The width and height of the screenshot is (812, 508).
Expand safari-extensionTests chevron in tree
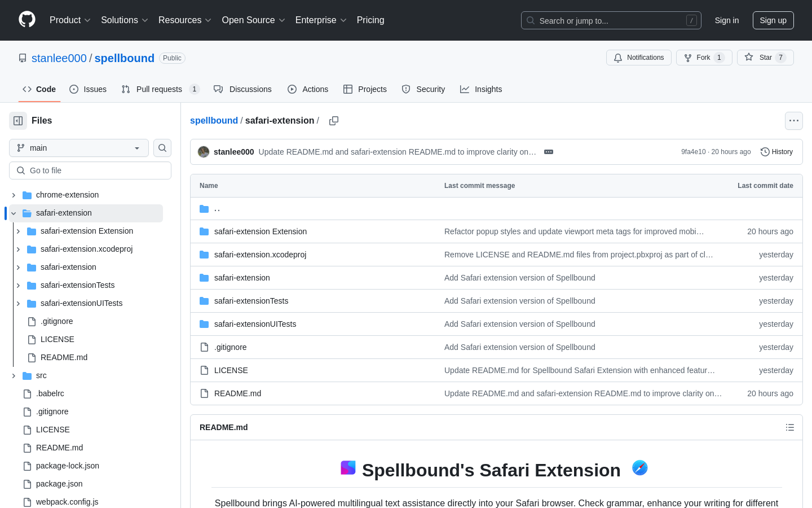18,285
